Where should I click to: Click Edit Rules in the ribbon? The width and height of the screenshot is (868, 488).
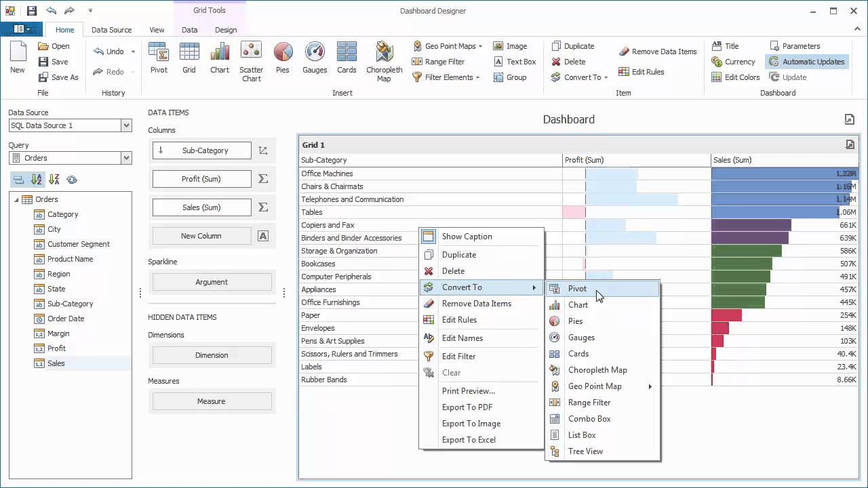[x=641, y=72]
